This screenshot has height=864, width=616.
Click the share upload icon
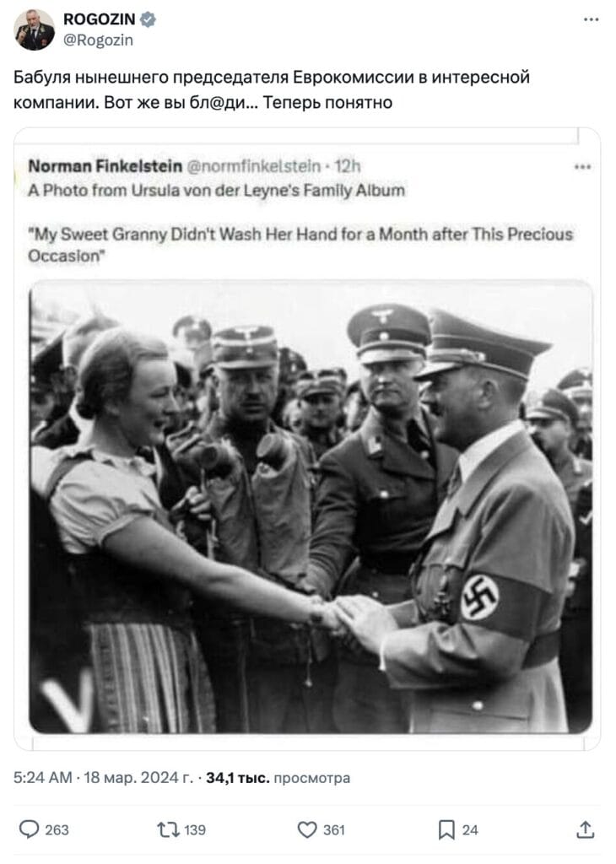click(585, 829)
